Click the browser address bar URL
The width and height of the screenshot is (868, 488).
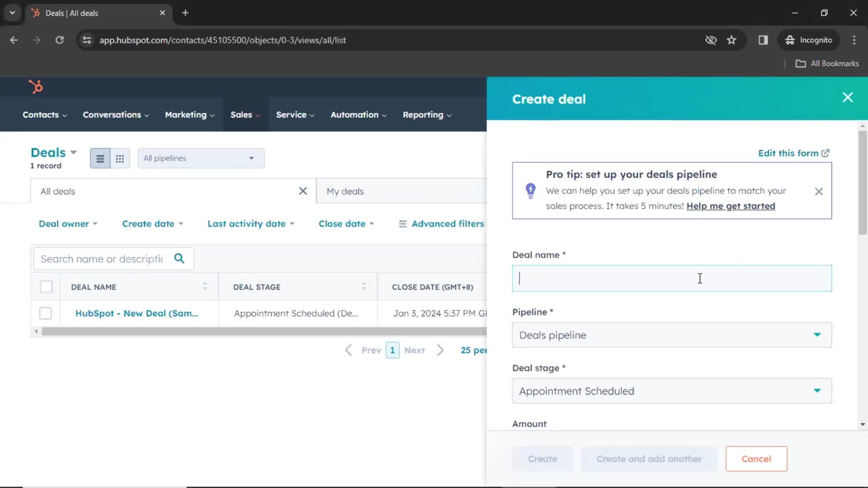point(222,40)
